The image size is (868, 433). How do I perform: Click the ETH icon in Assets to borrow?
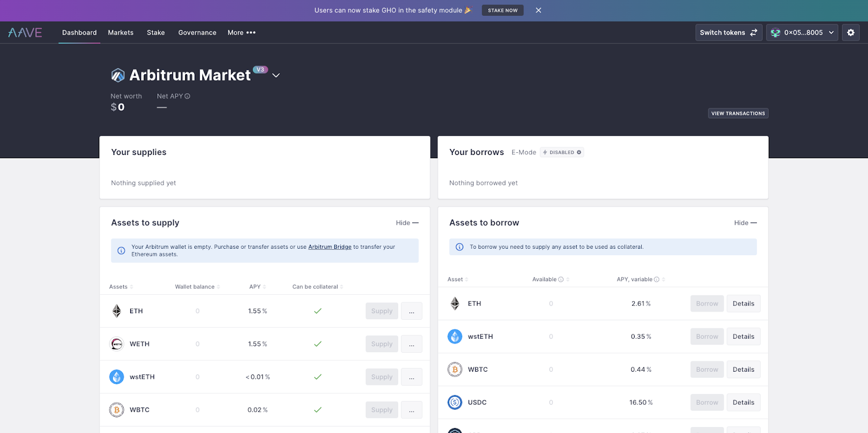[x=455, y=303]
